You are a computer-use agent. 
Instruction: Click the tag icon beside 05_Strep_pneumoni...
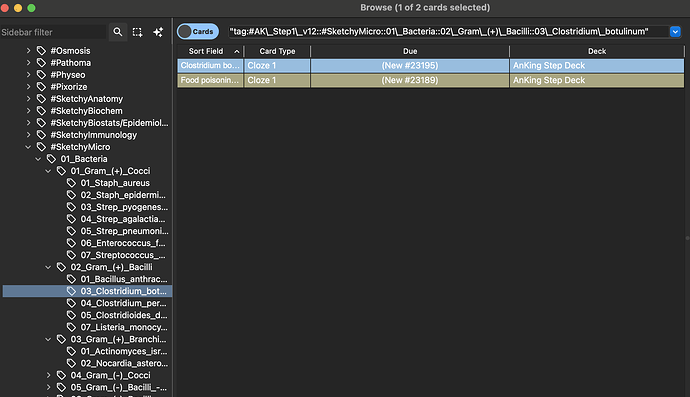pyautogui.click(x=71, y=231)
